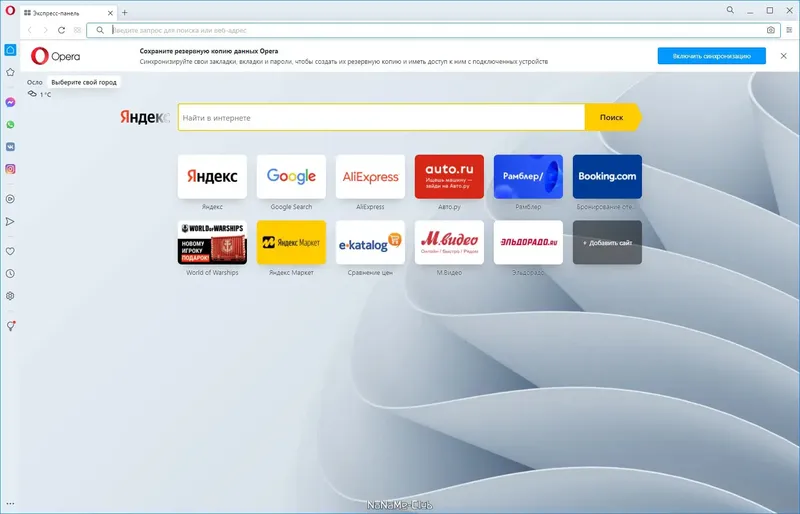800x514 pixels.
Task: Click the Сравнение цен caption
Action: [x=370, y=273]
